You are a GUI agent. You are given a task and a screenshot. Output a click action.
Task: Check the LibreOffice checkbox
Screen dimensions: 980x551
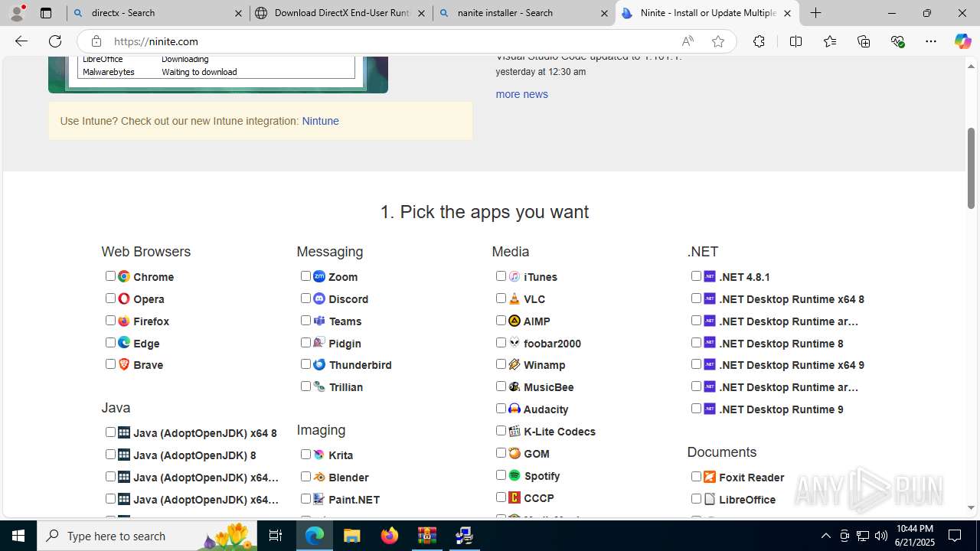tap(696, 498)
